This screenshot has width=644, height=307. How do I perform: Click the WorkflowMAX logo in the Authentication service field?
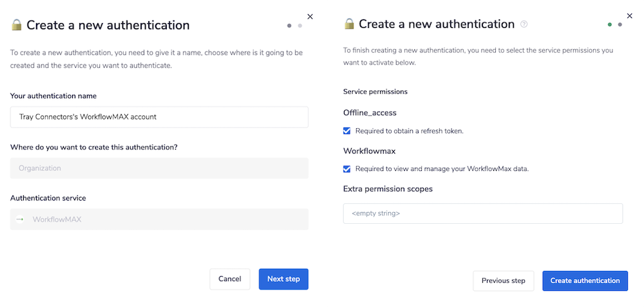click(20, 219)
